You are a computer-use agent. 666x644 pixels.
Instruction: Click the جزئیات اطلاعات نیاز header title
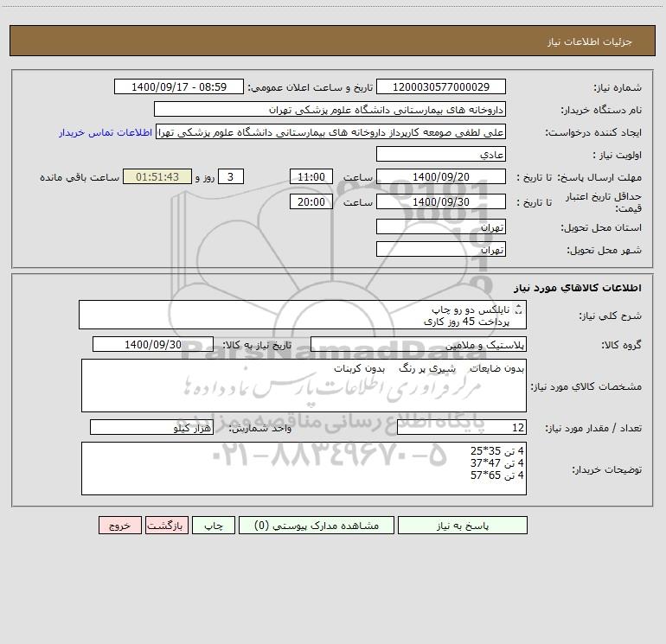coord(590,41)
